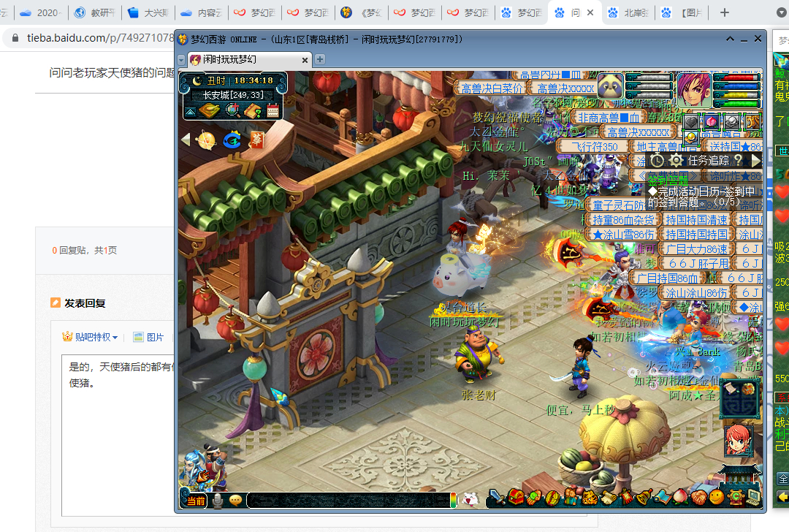Collapse the shortcut icons with the left arrow

(186, 140)
